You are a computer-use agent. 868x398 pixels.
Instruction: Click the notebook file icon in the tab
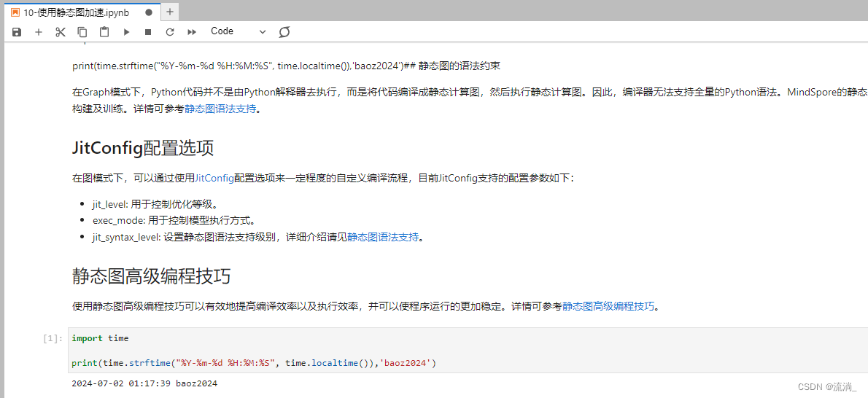click(x=15, y=12)
